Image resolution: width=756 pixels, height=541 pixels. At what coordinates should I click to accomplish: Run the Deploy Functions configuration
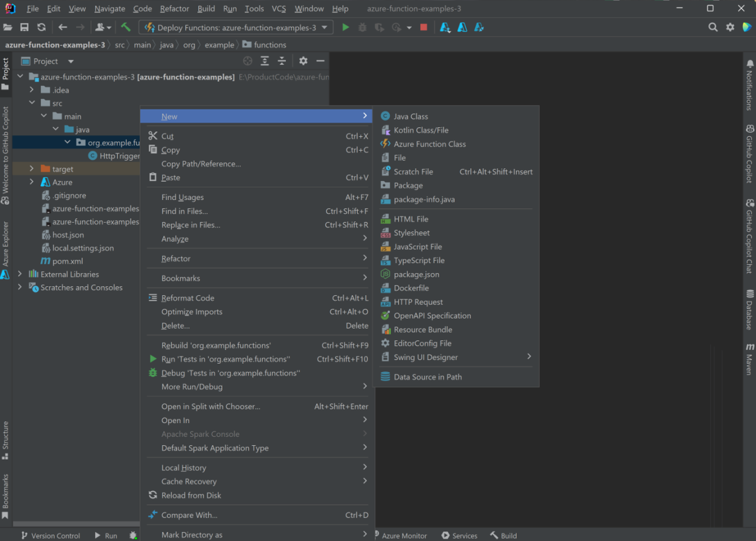pos(345,27)
